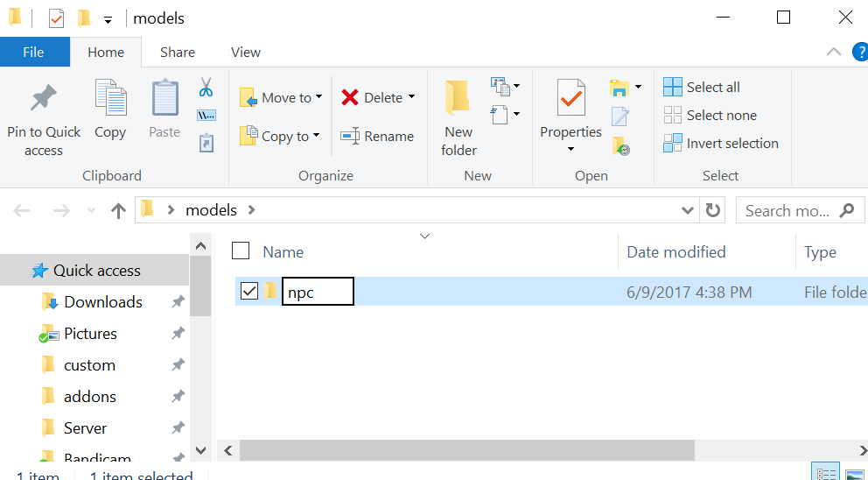Click the Cut scissors icon
The height and width of the screenshot is (480, 868).
click(206, 88)
